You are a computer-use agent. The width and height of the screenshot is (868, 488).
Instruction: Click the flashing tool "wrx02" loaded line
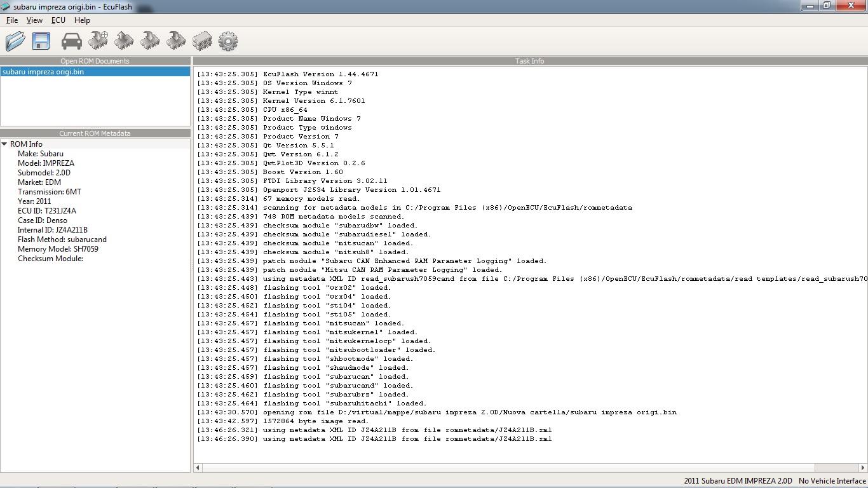tap(294, 287)
